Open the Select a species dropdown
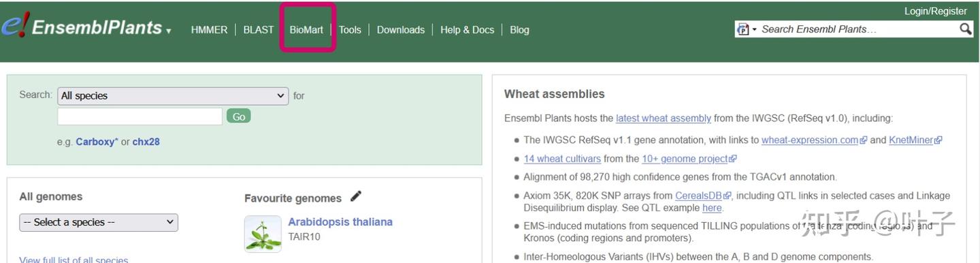 (x=99, y=222)
